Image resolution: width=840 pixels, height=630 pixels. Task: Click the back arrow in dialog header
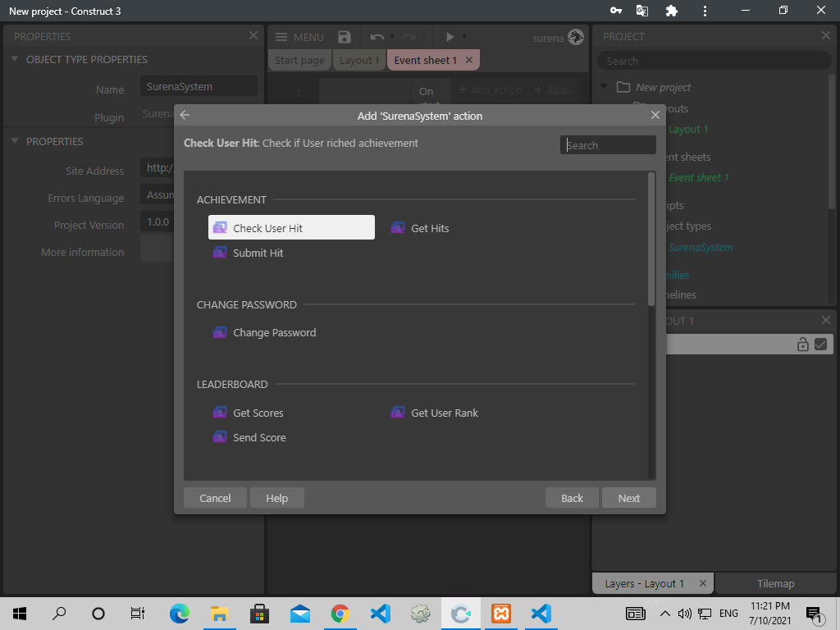coord(185,115)
